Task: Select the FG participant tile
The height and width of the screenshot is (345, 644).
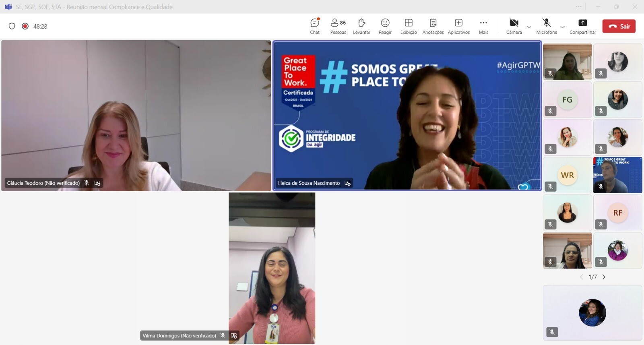Action: point(568,100)
